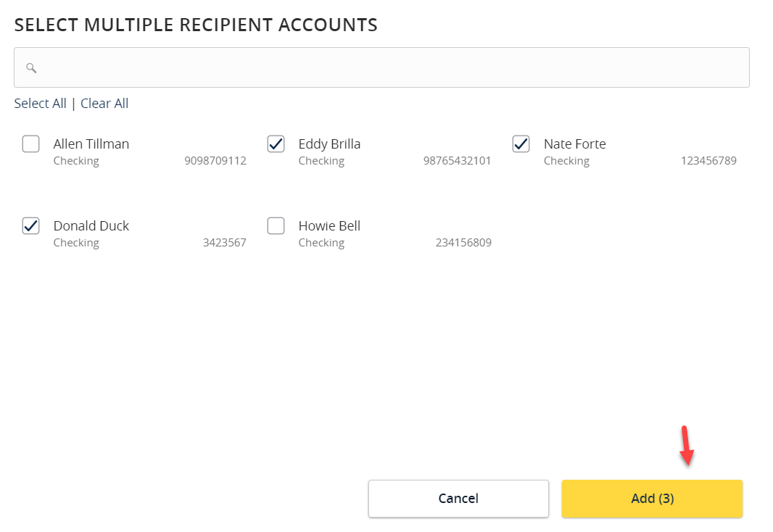Click the Nate Forte name label
This screenshot has height=532, width=773.
[x=574, y=144]
